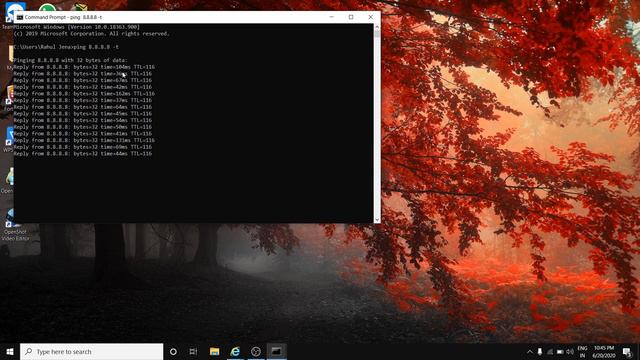Open Internet Explorer from the taskbar
Viewport: 640px width, 360px height.
235,351
